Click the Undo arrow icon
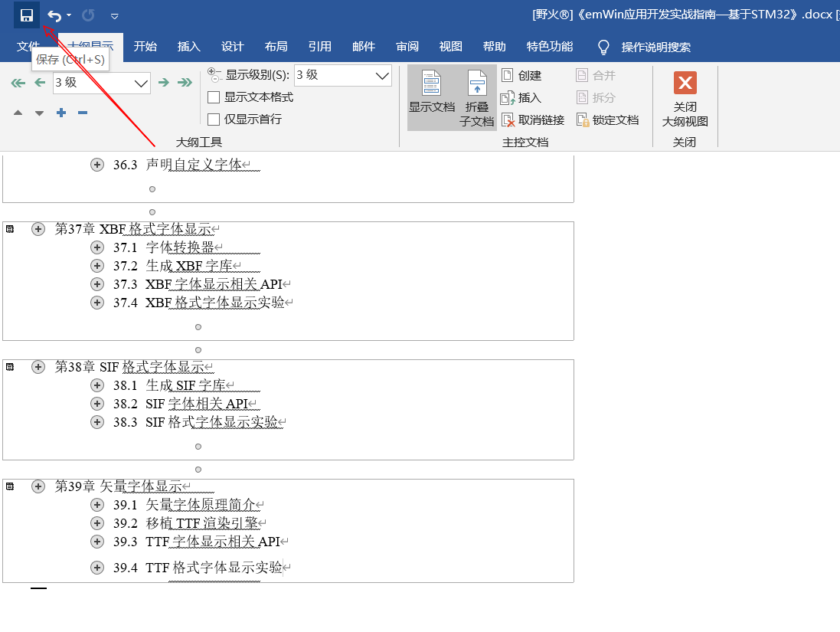The image size is (840, 632). coord(54,15)
